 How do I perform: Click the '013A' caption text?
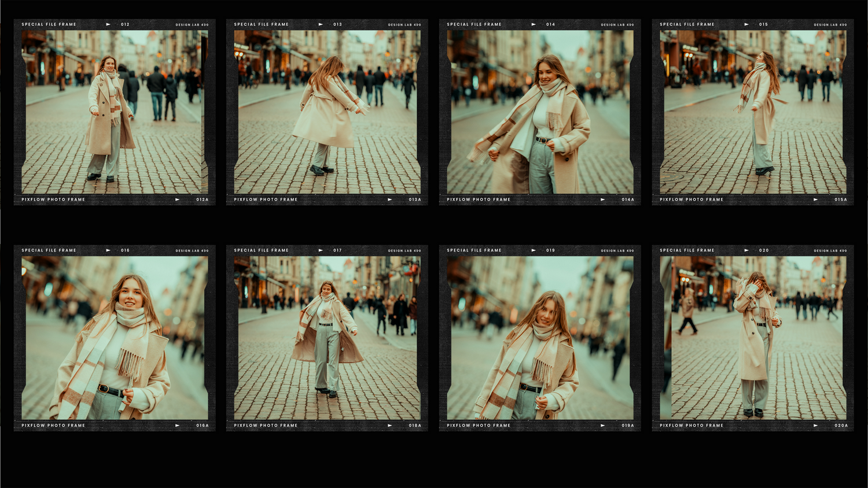pos(415,199)
